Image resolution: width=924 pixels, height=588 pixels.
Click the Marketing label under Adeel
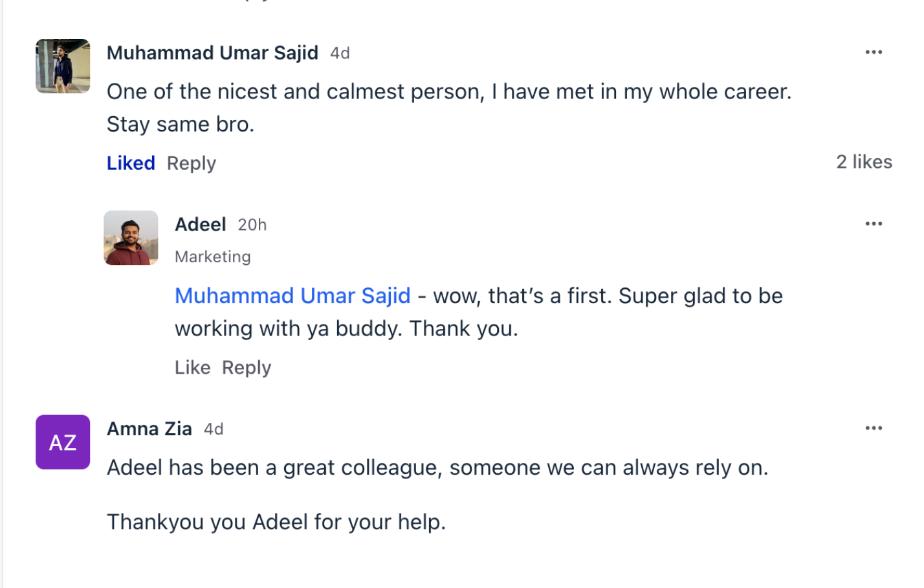(213, 257)
